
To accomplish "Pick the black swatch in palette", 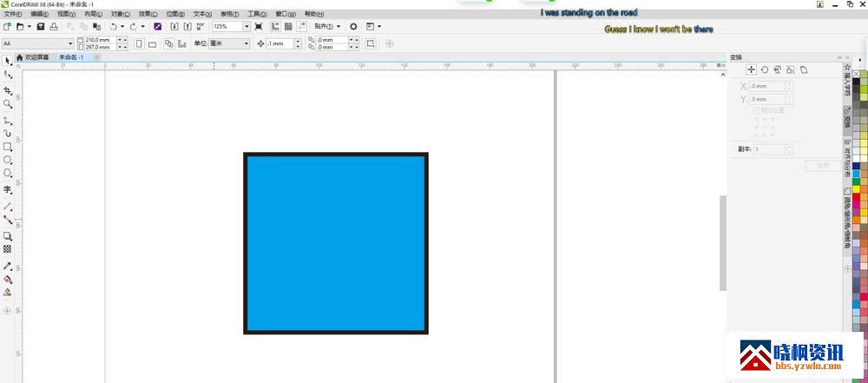I will 857,82.
